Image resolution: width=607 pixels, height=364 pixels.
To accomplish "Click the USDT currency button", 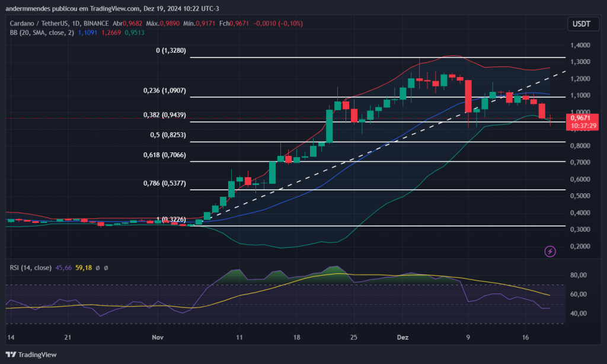I will [583, 24].
